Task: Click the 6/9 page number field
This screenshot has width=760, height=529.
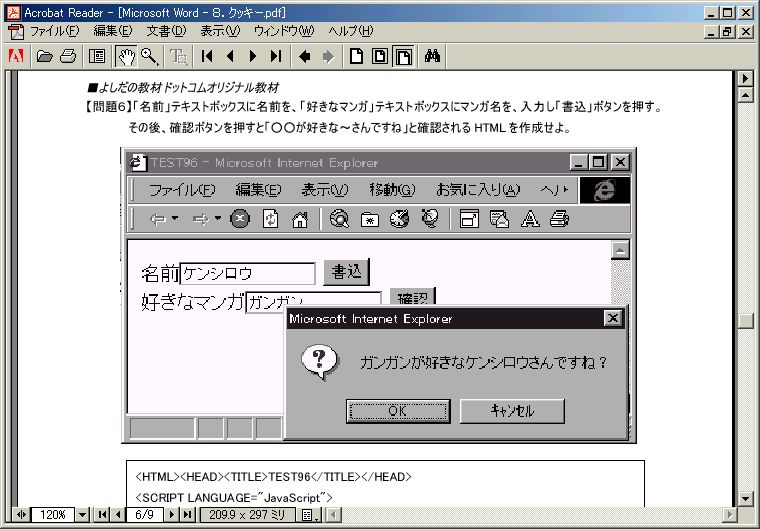Action: click(144, 514)
